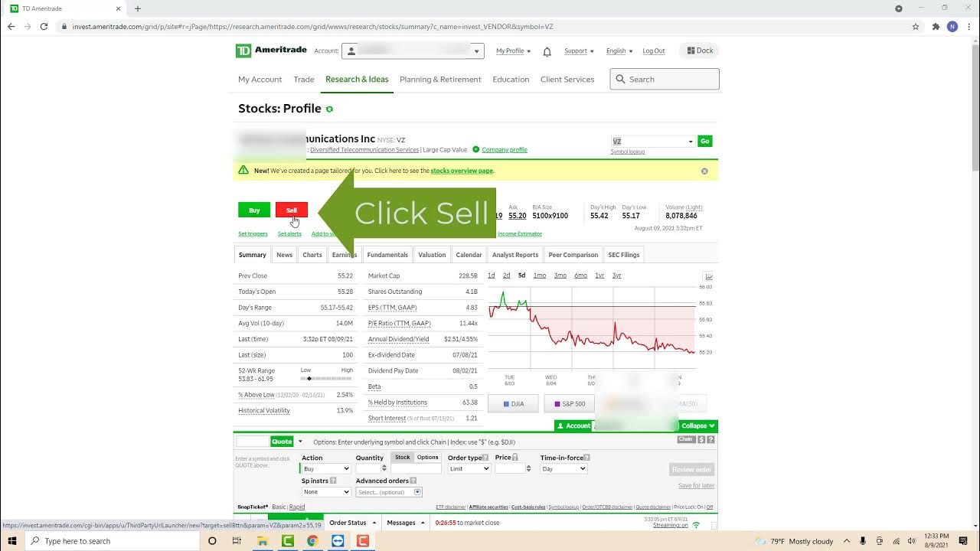This screenshot has width=980, height=551.
Task: Open the My Account menu
Action: (x=260, y=80)
